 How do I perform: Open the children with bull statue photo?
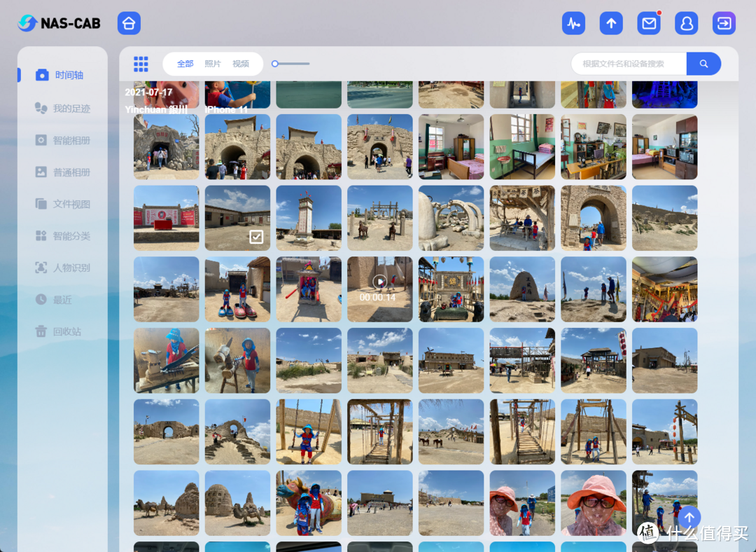[x=309, y=503]
